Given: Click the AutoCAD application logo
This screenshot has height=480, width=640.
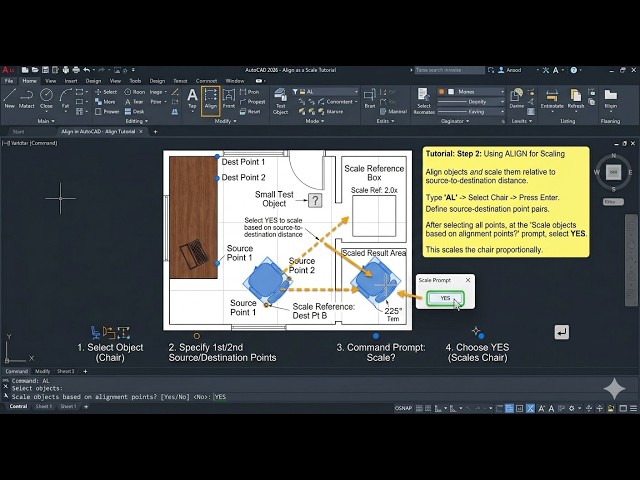Looking at the screenshot, I should (6, 70).
